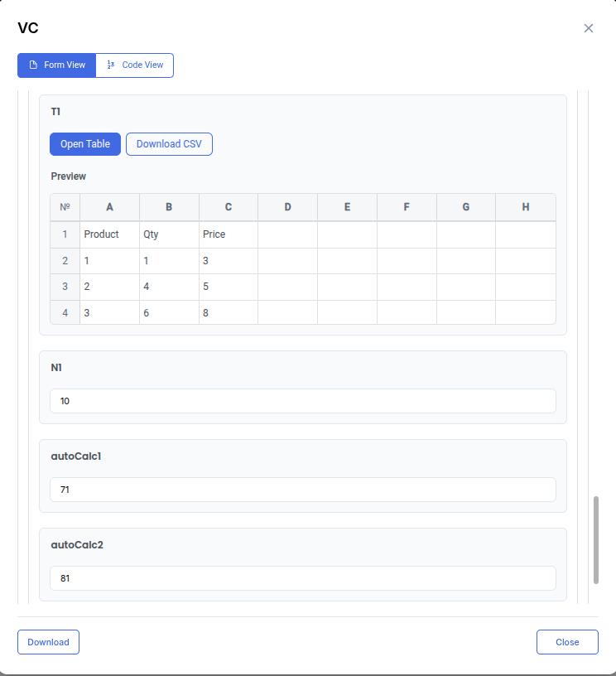Select row 2 number in preview table
616x676 pixels.
pos(65,261)
